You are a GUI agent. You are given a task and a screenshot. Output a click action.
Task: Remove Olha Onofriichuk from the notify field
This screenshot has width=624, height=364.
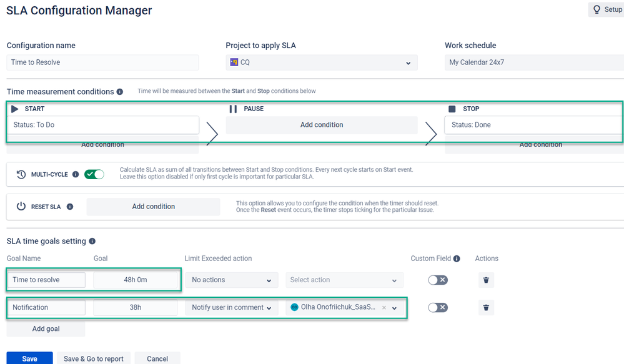(384, 308)
